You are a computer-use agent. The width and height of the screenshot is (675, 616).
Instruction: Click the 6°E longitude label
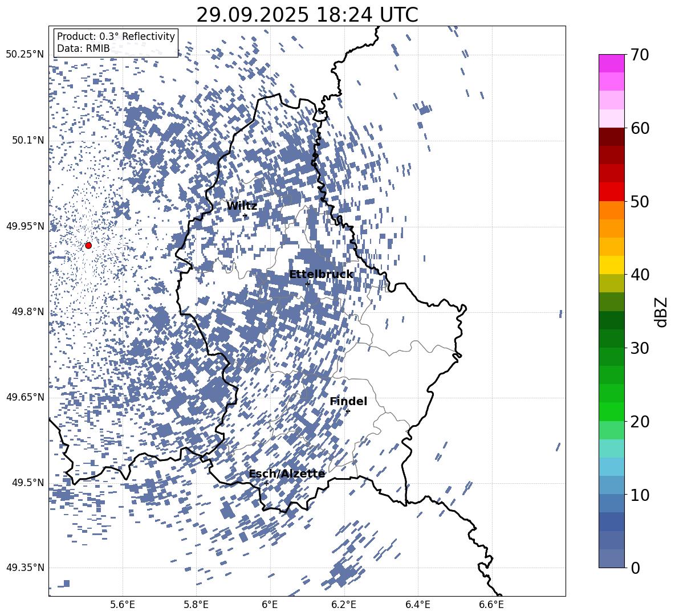(270, 605)
